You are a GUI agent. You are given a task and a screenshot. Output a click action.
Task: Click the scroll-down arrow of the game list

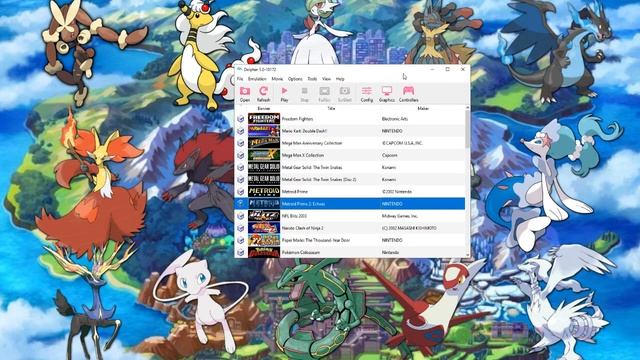(x=467, y=255)
